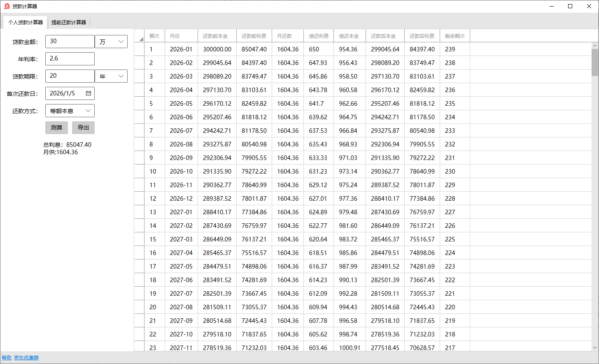The image size is (599, 364).
Task: Click month cell 2027-10
Action: [181, 334]
